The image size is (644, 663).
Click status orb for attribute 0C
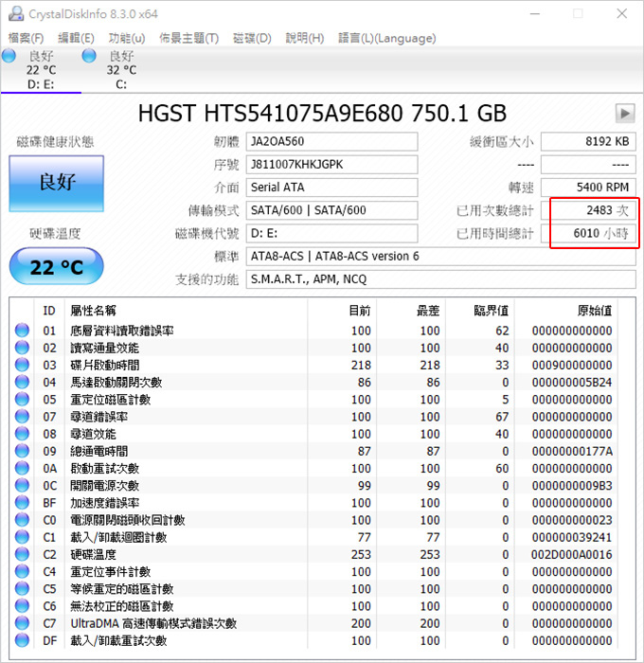tap(22, 485)
